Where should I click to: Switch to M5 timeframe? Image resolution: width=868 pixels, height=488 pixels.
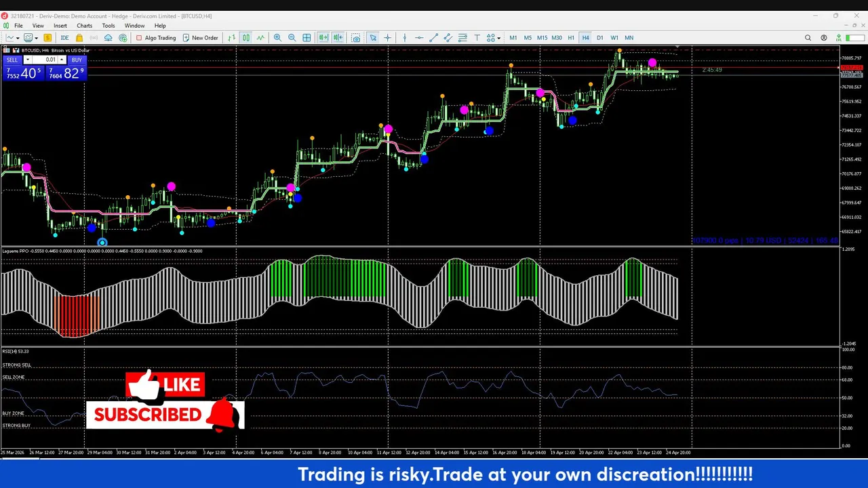coord(528,38)
